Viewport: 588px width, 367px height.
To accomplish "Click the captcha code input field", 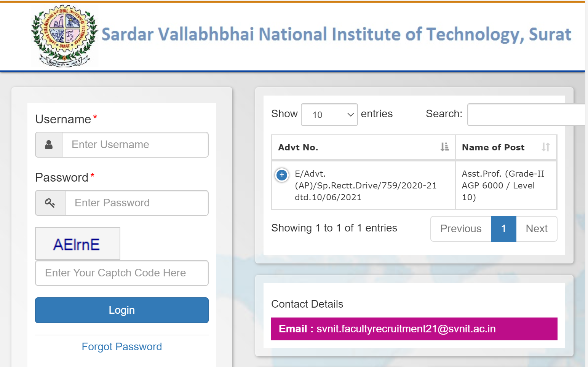I will click(x=121, y=273).
